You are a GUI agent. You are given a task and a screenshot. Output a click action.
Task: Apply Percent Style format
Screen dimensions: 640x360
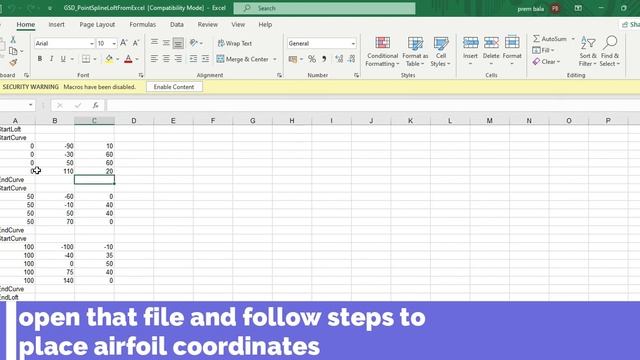(x=312, y=59)
